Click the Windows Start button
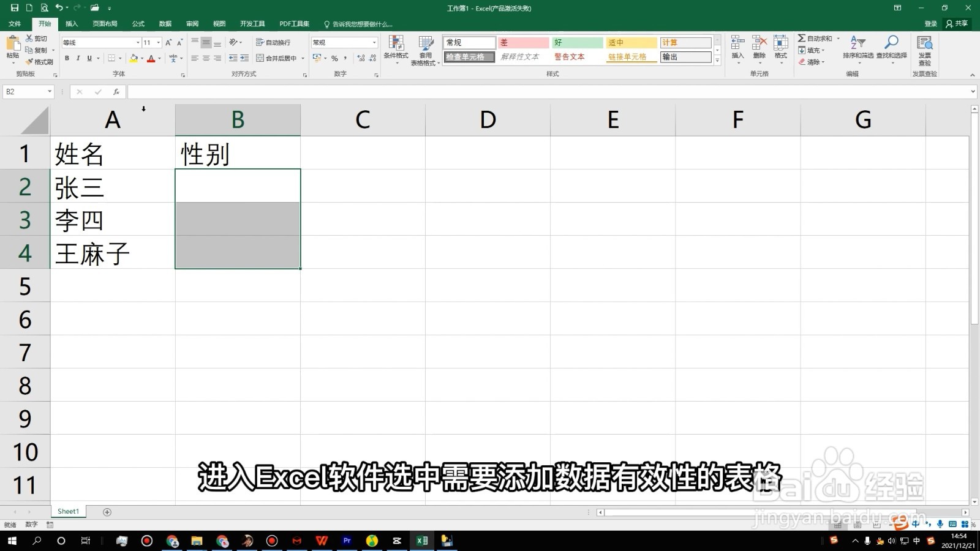Viewport: 980px width, 551px height. (x=12, y=541)
